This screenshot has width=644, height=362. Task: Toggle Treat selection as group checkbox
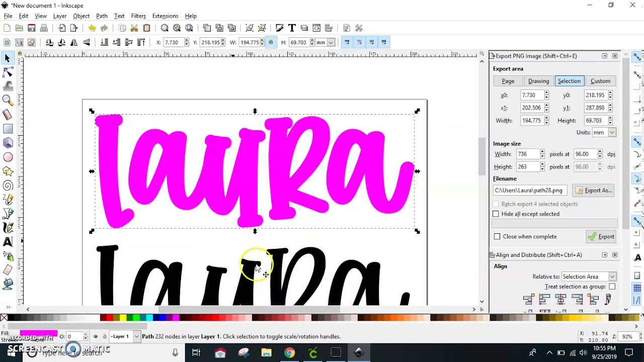click(x=612, y=287)
